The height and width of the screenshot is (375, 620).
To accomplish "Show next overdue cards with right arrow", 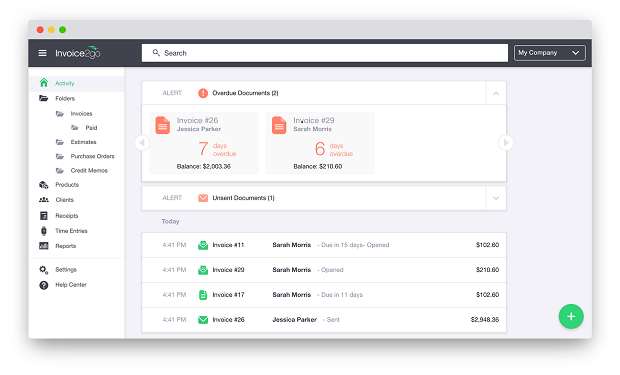I will [506, 143].
